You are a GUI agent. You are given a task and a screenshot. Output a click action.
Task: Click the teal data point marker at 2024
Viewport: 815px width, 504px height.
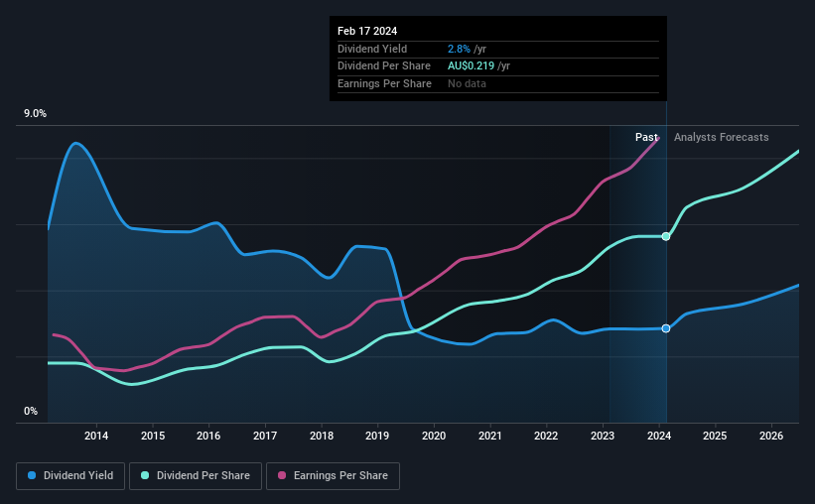click(x=666, y=236)
